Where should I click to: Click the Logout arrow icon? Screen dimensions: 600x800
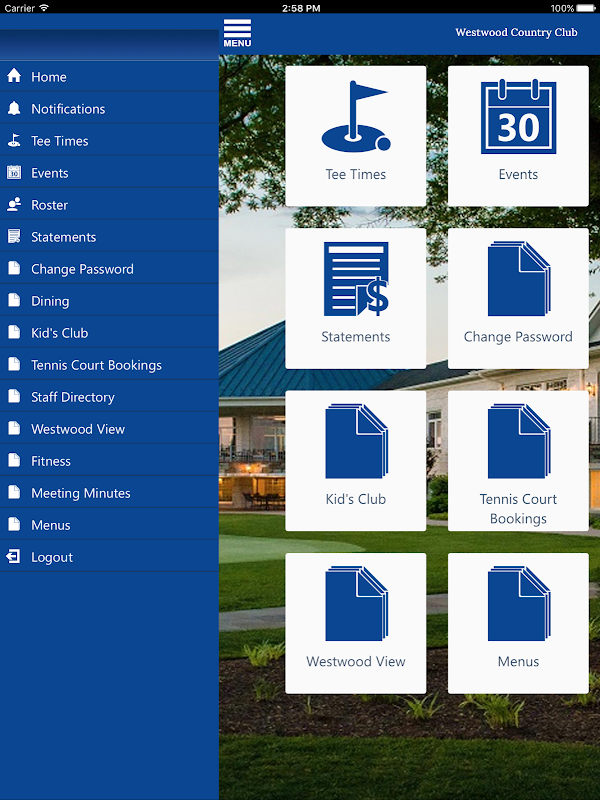click(14, 556)
